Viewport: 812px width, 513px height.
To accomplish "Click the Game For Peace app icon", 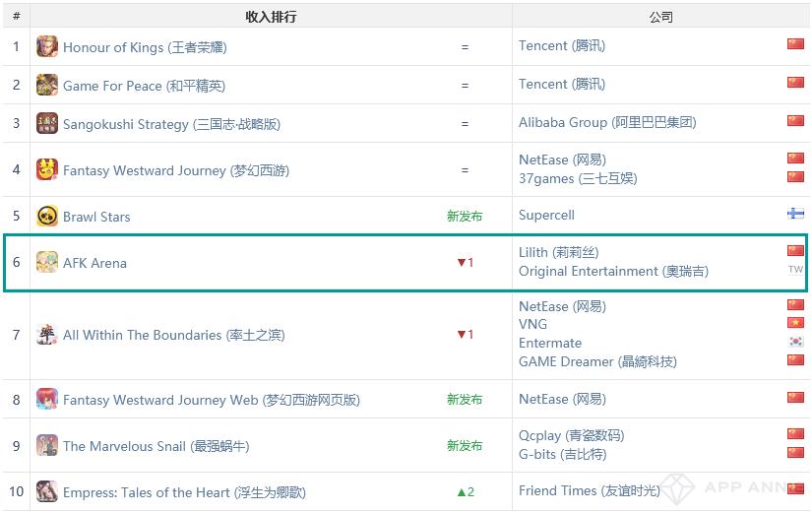I will (x=47, y=86).
